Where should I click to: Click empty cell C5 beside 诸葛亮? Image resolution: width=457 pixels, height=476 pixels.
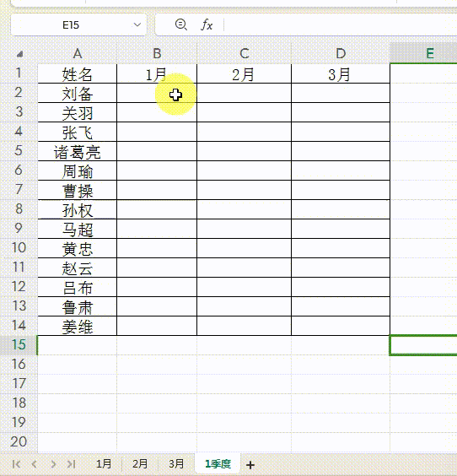(245, 151)
